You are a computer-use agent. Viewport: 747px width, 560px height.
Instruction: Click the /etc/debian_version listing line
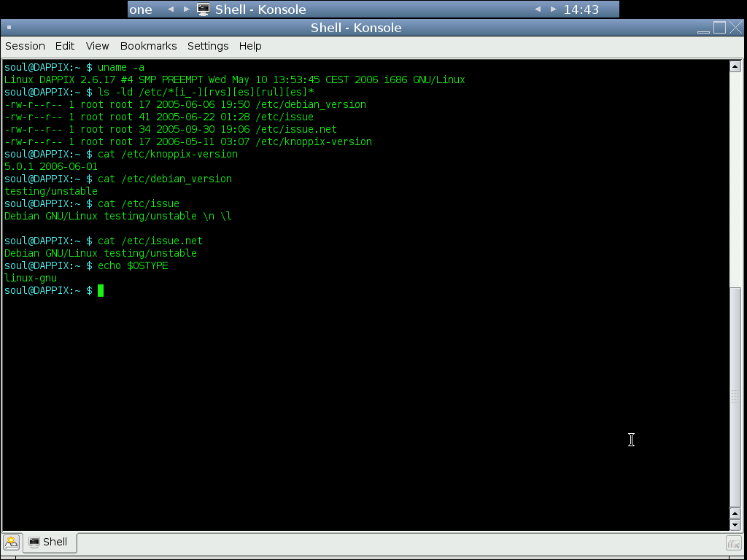[x=185, y=104]
